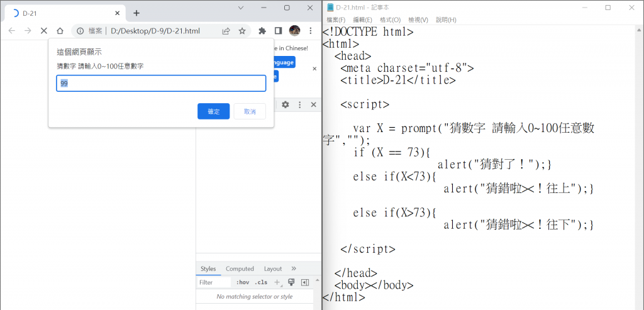Click the <title>D-21</title> line in Notepad

pos(398,80)
